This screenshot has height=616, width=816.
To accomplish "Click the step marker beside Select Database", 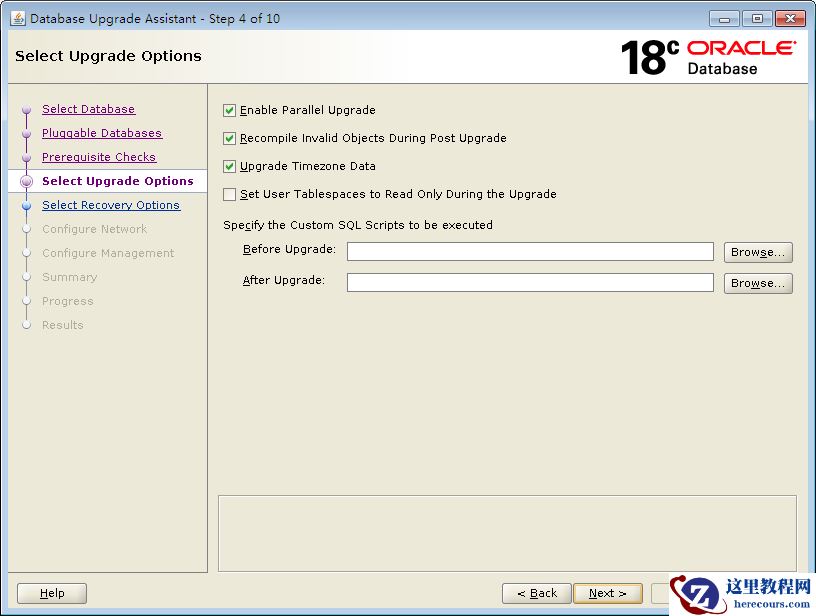I will point(27,110).
